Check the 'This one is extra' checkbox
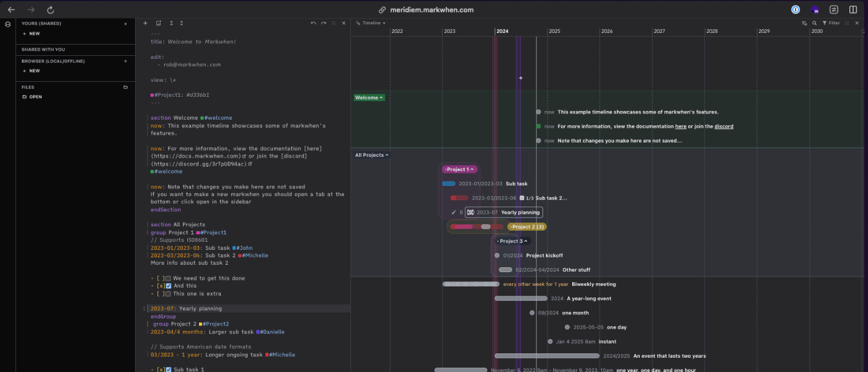This screenshot has width=868, height=372. point(168,293)
